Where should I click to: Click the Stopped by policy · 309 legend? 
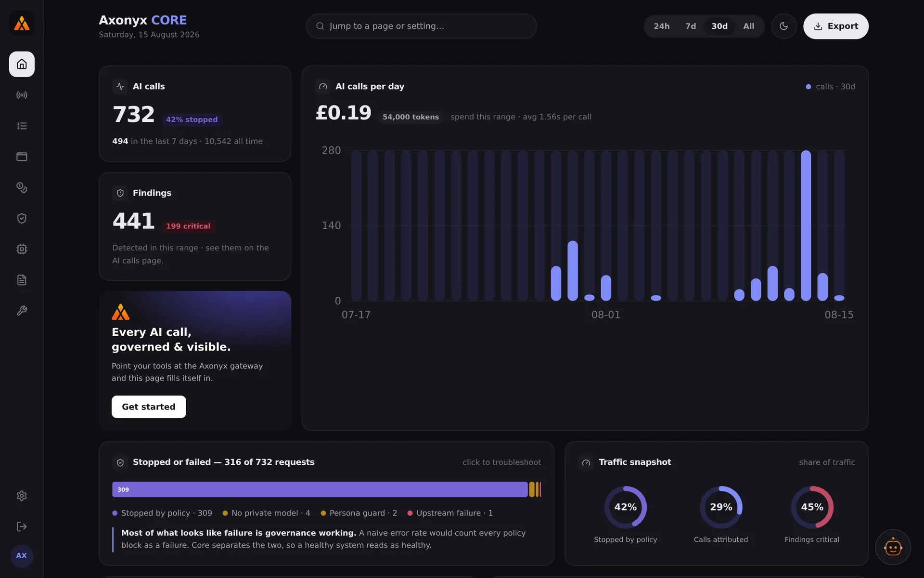(x=162, y=513)
